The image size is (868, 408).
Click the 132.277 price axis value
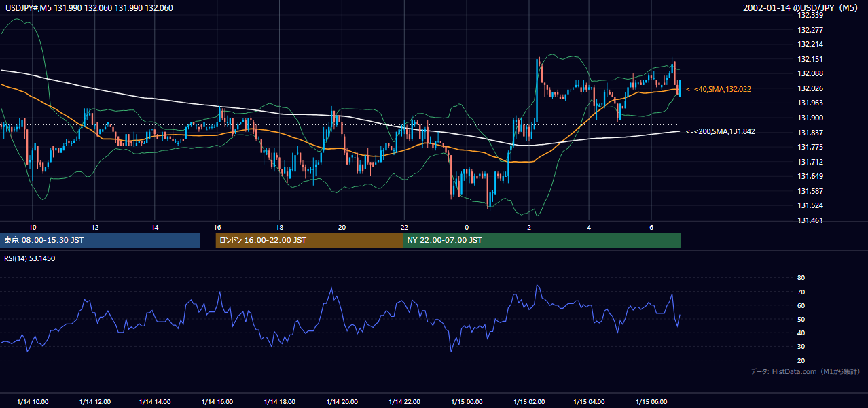click(x=810, y=30)
